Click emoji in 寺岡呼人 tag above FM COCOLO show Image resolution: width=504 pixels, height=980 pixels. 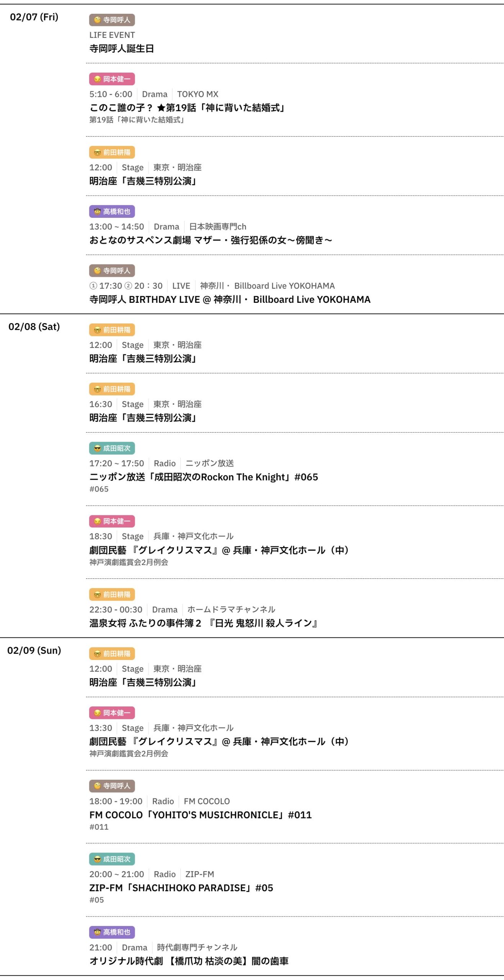(97, 786)
